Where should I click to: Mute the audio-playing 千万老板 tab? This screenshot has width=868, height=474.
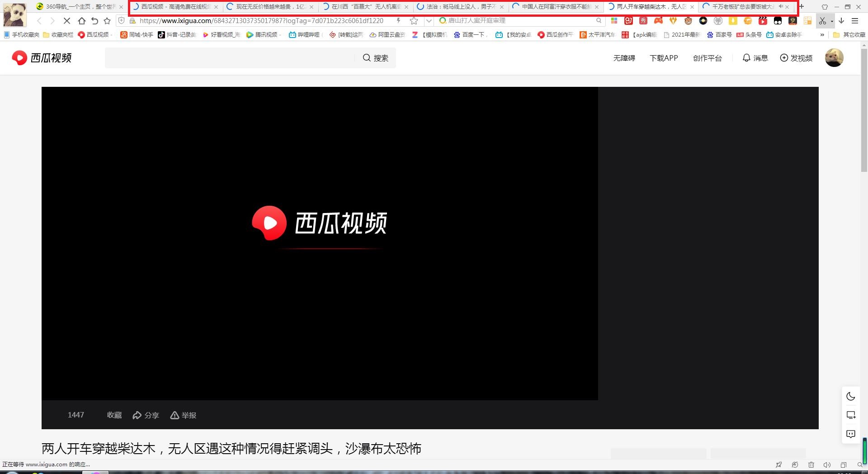tap(780, 7)
